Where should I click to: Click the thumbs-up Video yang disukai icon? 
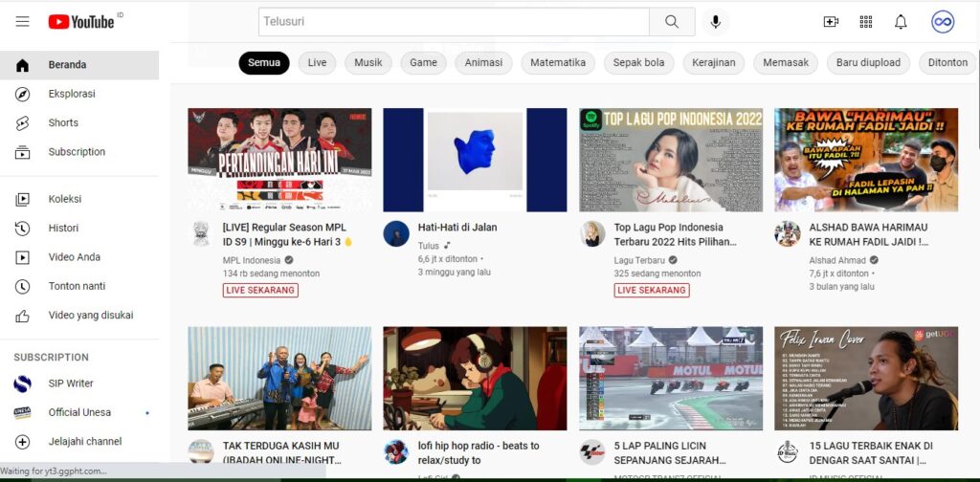(x=23, y=316)
